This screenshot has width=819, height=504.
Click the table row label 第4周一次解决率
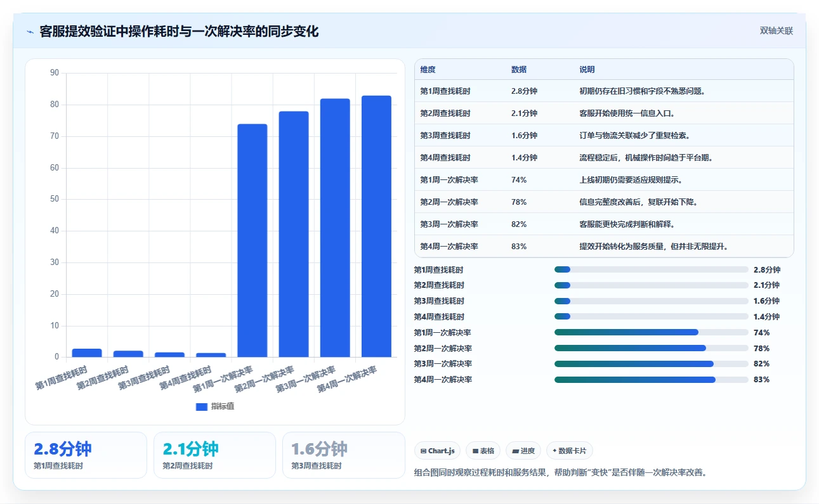tap(449, 246)
